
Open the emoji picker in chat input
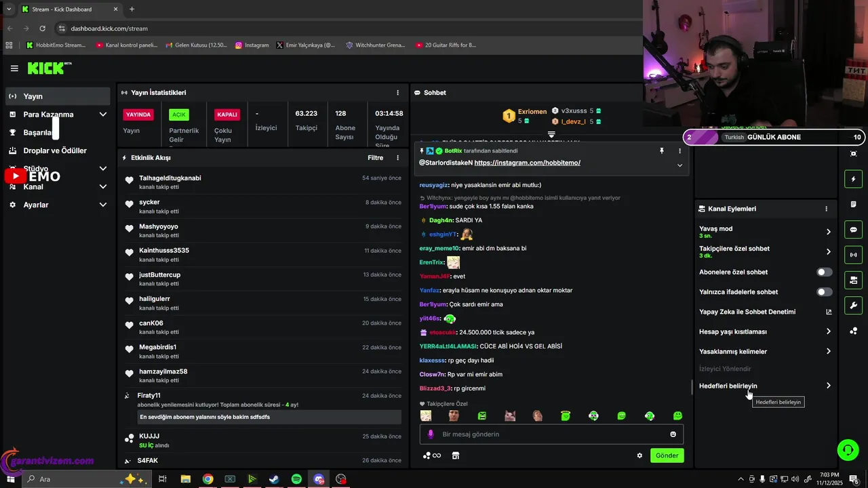[x=673, y=434]
